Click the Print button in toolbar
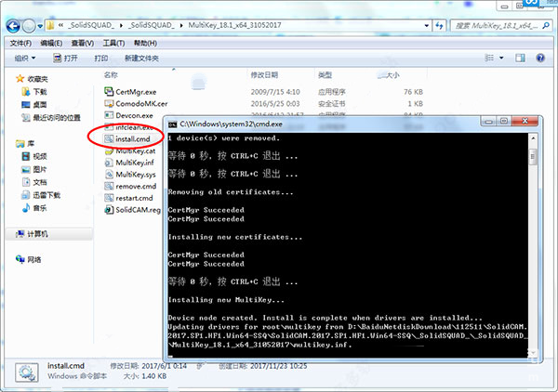558x392 pixels. [101, 58]
